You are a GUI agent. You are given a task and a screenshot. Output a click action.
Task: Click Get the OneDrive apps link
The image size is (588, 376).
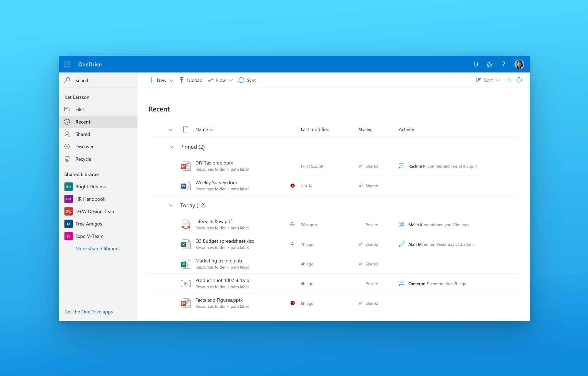pos(88,311)
